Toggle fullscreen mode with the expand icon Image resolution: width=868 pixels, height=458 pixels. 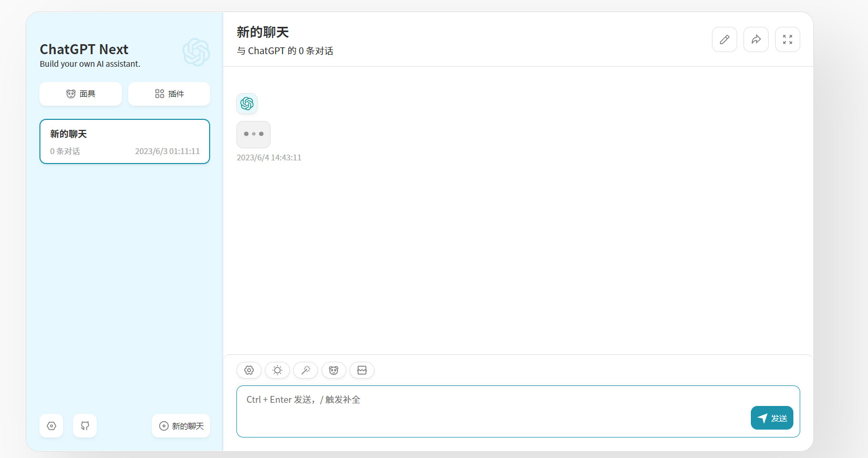787,39
